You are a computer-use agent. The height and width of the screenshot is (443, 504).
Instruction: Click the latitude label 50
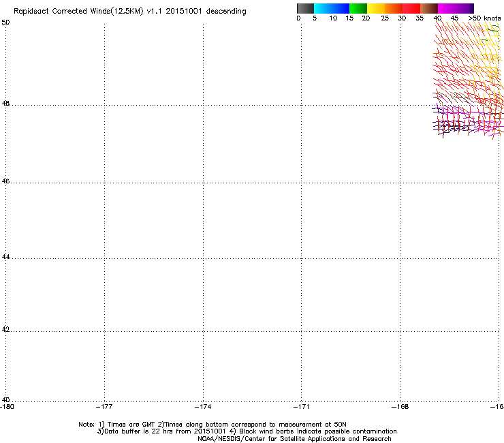tap(5, 22)
